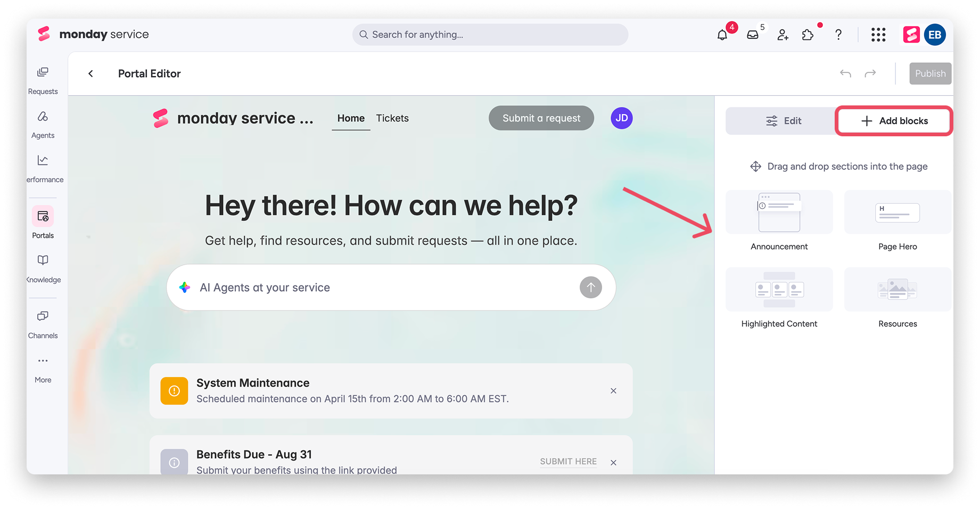Dismiss the Benefits Due announcement

[614, 463]
